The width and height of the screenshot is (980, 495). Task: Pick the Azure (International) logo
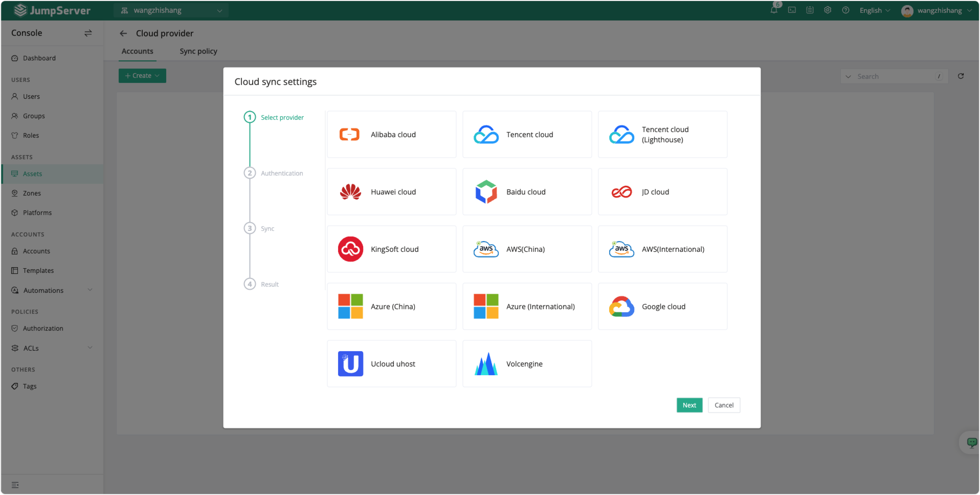point(486,307)
